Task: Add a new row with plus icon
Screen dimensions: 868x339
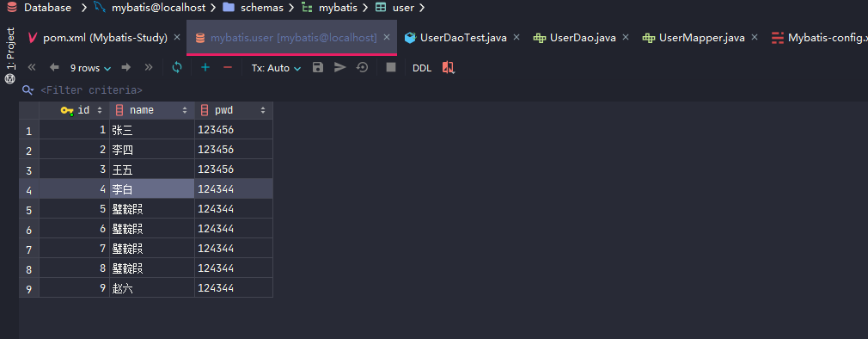Action: (x=205, y=68)
